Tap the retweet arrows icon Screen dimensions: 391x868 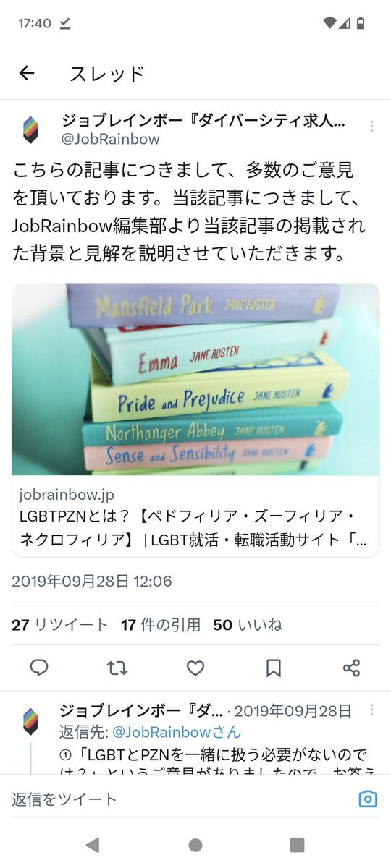pos(117,668)
